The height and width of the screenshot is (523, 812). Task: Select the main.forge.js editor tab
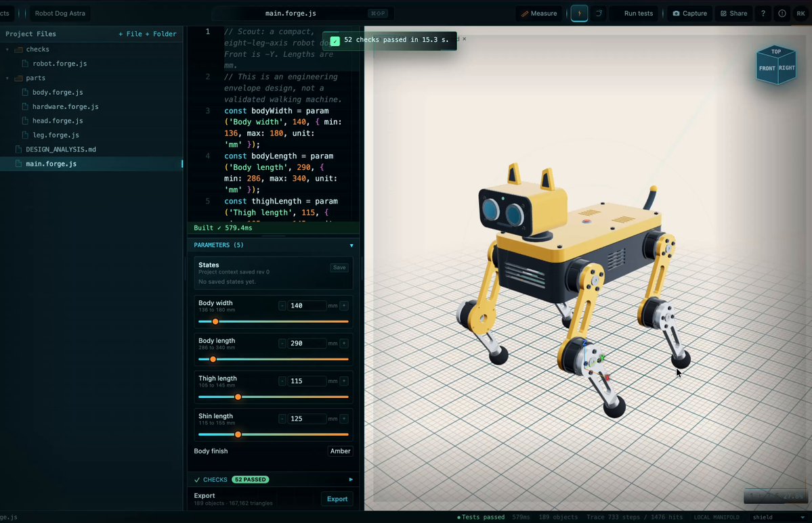coord(291,14)
